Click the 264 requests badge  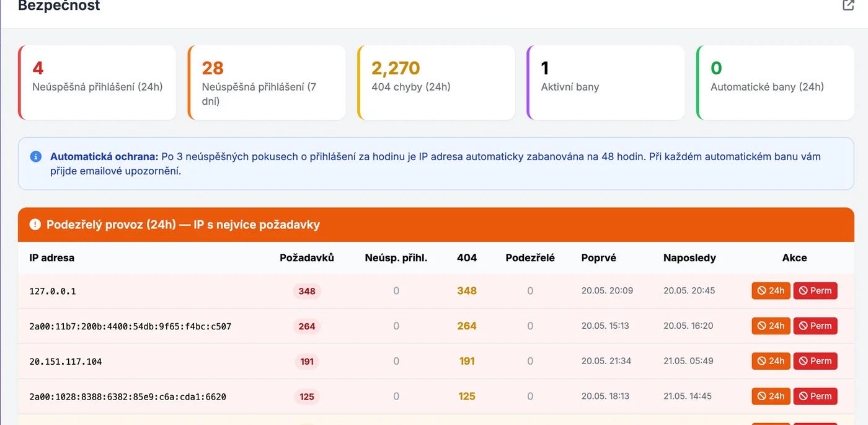307,326
